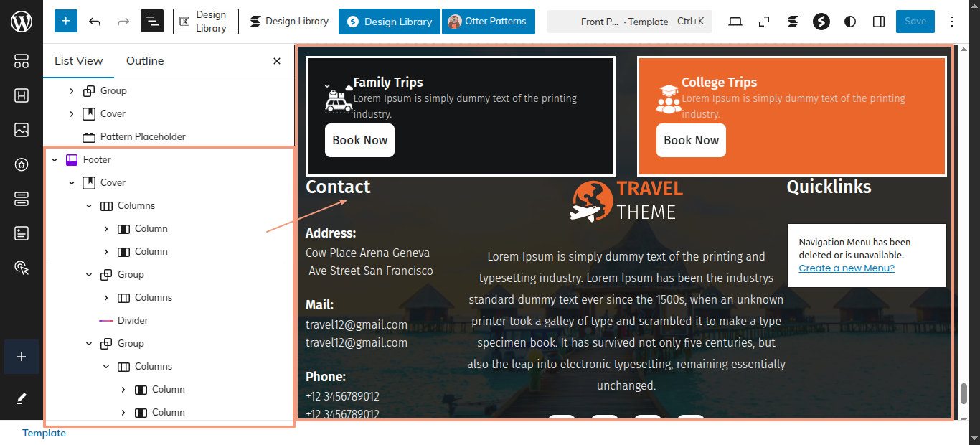Click the image icon in the left sidebar
The width and height of the screenshot is (980, 445).
(x=22, y=130)
